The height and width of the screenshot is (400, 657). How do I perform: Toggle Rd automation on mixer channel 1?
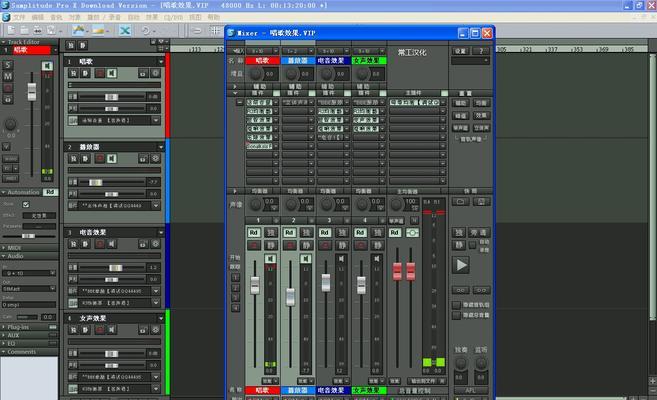pyautogui.click(x=253, y=232)
